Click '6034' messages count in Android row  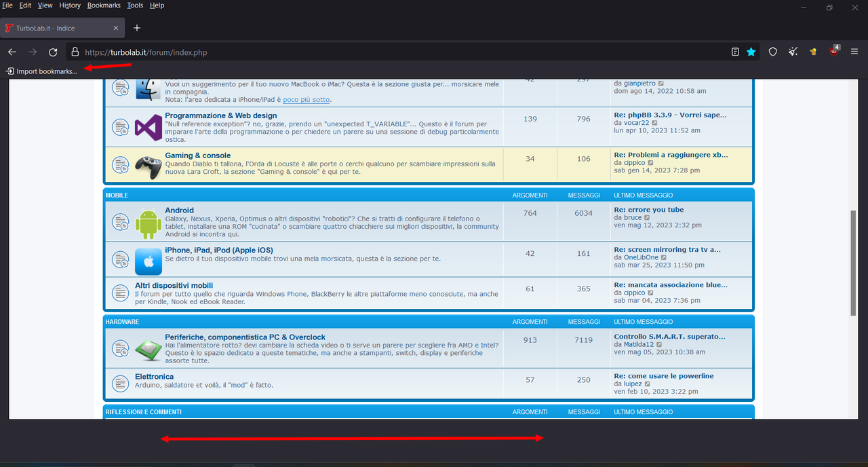click(583, 213)
